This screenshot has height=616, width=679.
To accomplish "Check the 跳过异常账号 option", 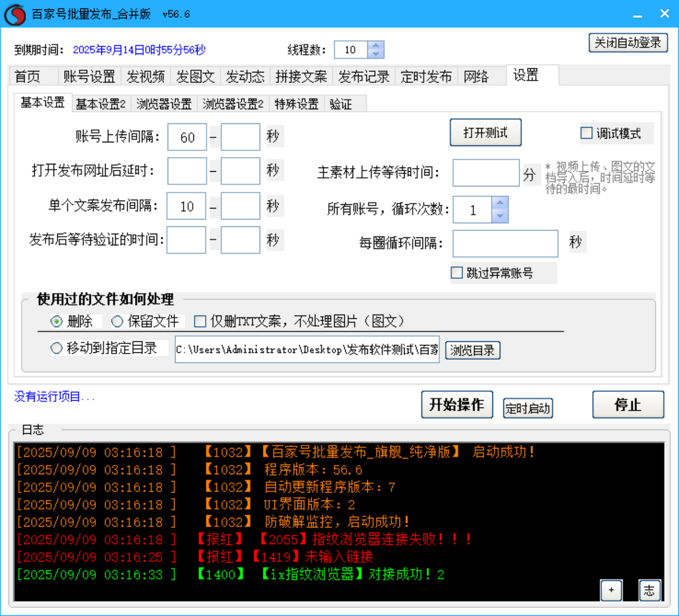I will pyautogui.click(x=456, y=273).
